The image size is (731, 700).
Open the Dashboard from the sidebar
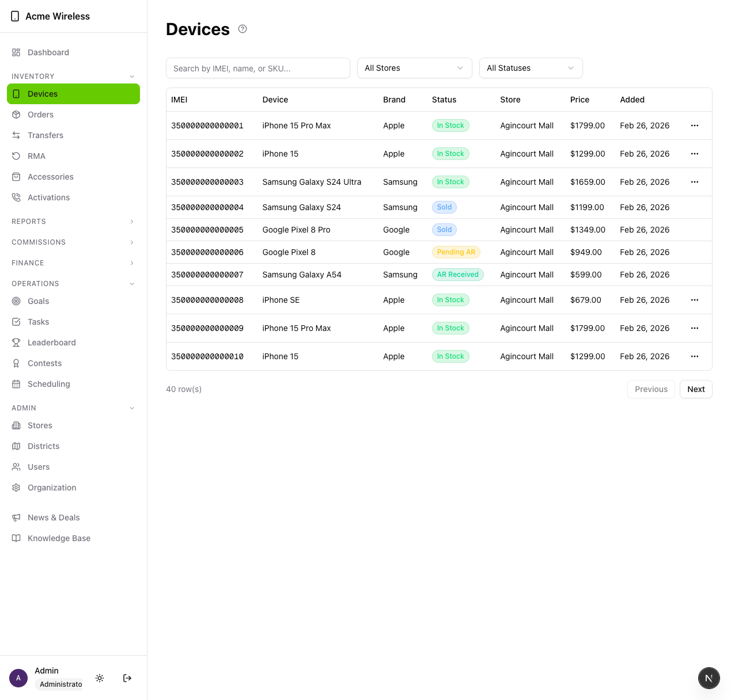click(x=48, y=52)
